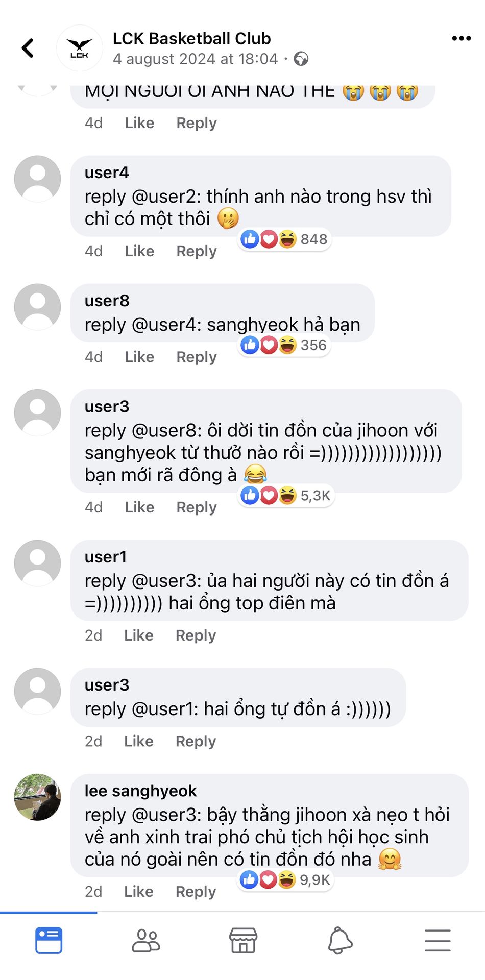This screenshot has height=980, width=485.
Task: Open lee sanghyeok's profile picture
Action: (x=37, y=797)
